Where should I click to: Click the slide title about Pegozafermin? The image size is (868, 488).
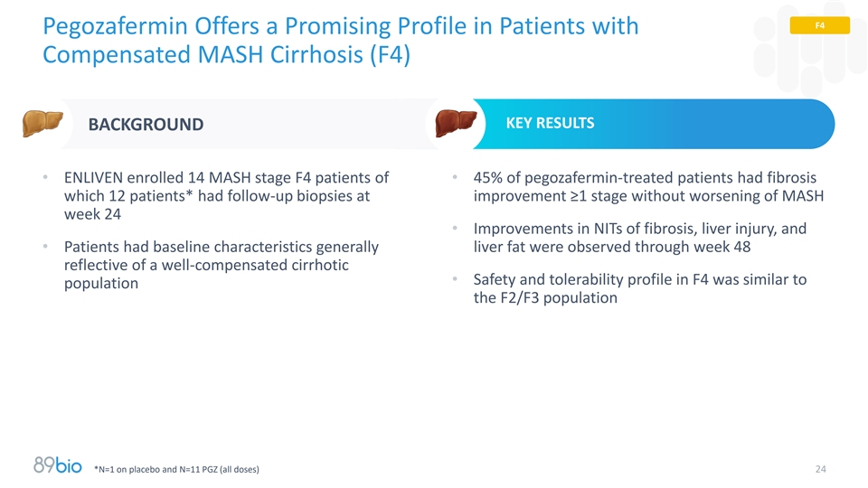pyautogui.click(x=341, y=41)
